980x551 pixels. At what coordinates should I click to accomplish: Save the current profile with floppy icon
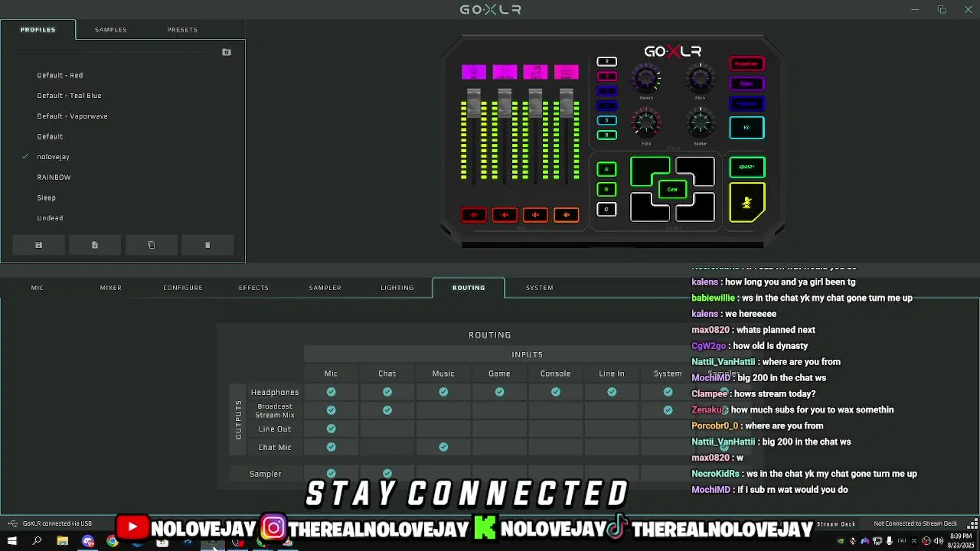(x=39, y=245)
